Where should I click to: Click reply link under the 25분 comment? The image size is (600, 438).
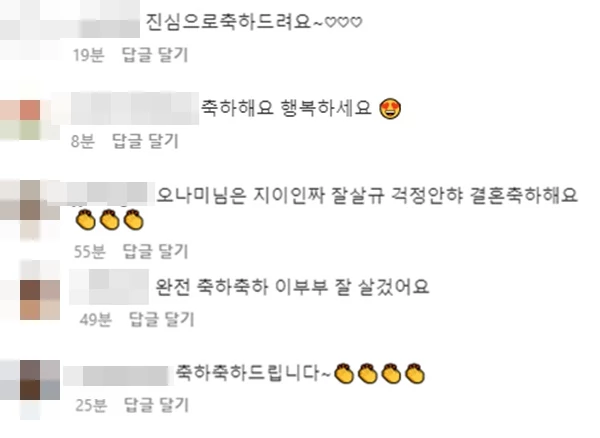coord(156,405)
